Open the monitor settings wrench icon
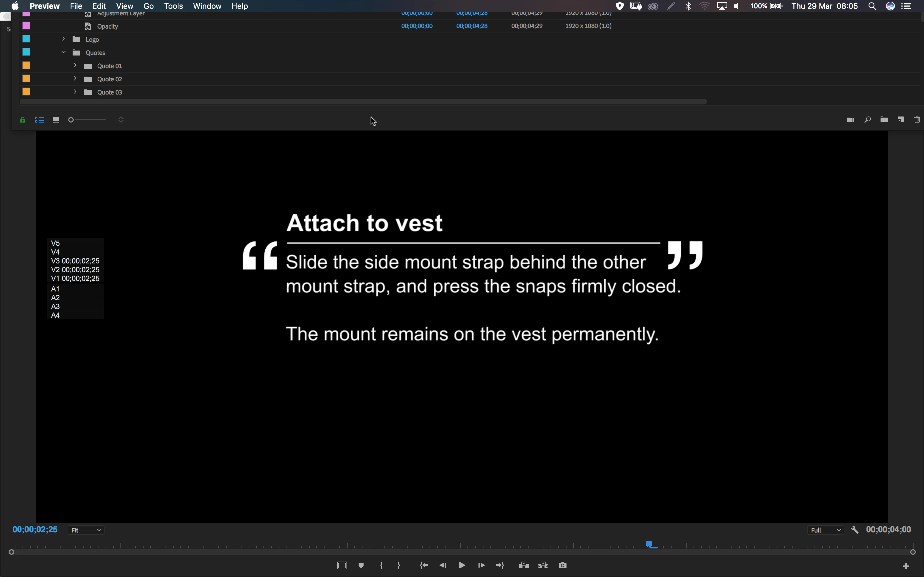The image size is (924, 577). coord(854,530)
